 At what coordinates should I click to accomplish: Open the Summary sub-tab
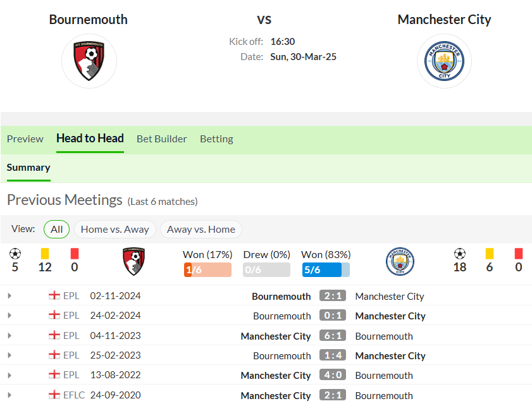[x=28, y=168]
